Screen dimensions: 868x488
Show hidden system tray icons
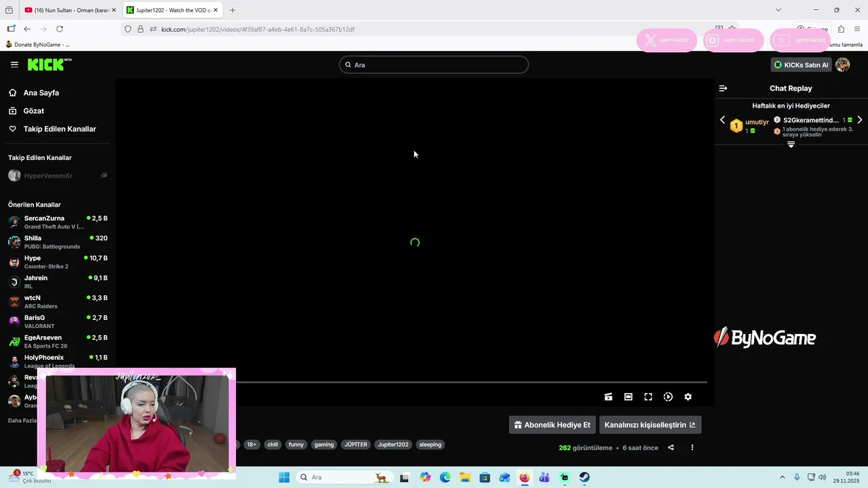pos(782,477)
